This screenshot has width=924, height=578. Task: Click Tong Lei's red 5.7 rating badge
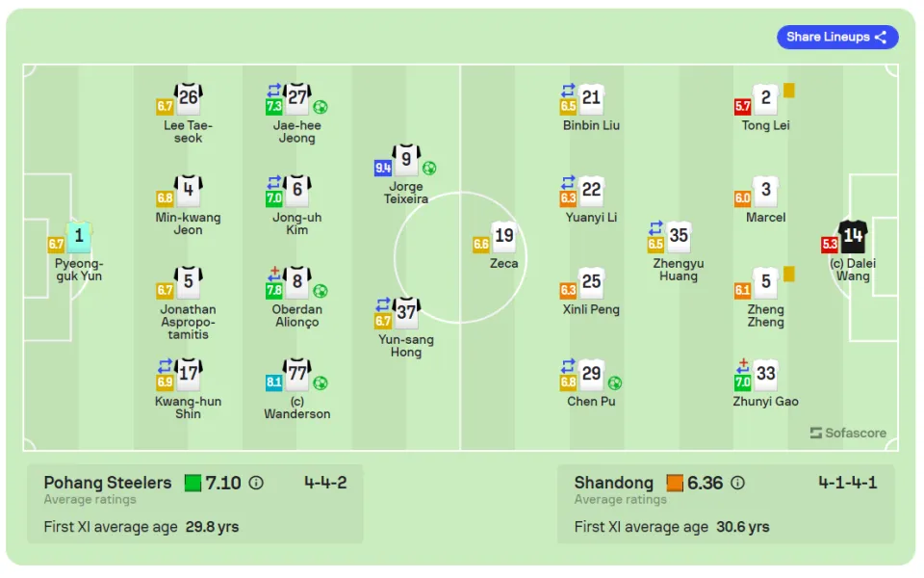[742, 107]
